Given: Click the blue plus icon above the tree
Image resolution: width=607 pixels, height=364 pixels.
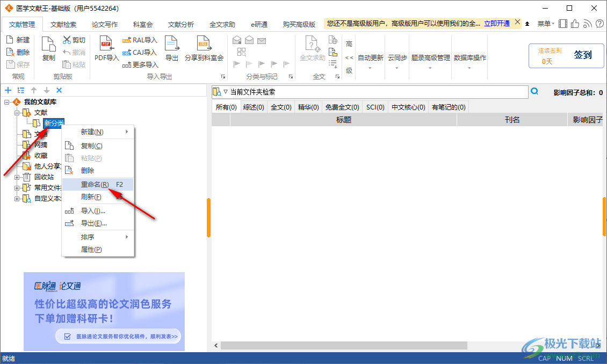Looking at the screenshot, I should pos(8,90).
